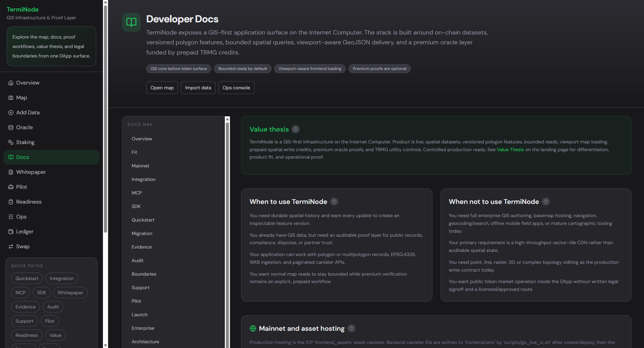644x348 pixels.
Task: Select Integration in Docs Nav
Action: pos(173,179)
